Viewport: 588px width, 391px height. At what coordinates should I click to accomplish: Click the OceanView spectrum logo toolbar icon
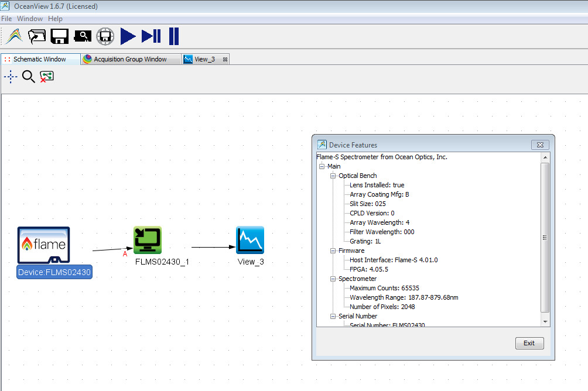point(14,36)
